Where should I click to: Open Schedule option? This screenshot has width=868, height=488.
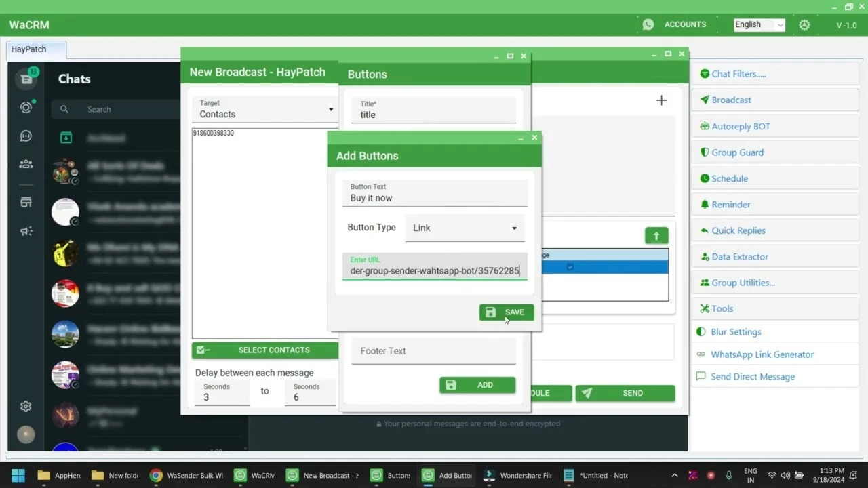pos(775,178)
